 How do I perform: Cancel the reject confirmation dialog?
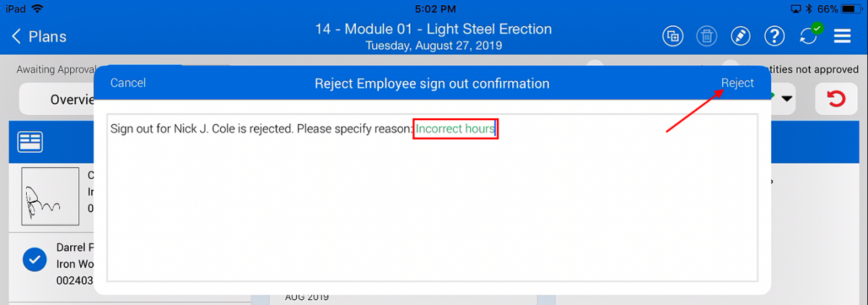coord(128,83)
